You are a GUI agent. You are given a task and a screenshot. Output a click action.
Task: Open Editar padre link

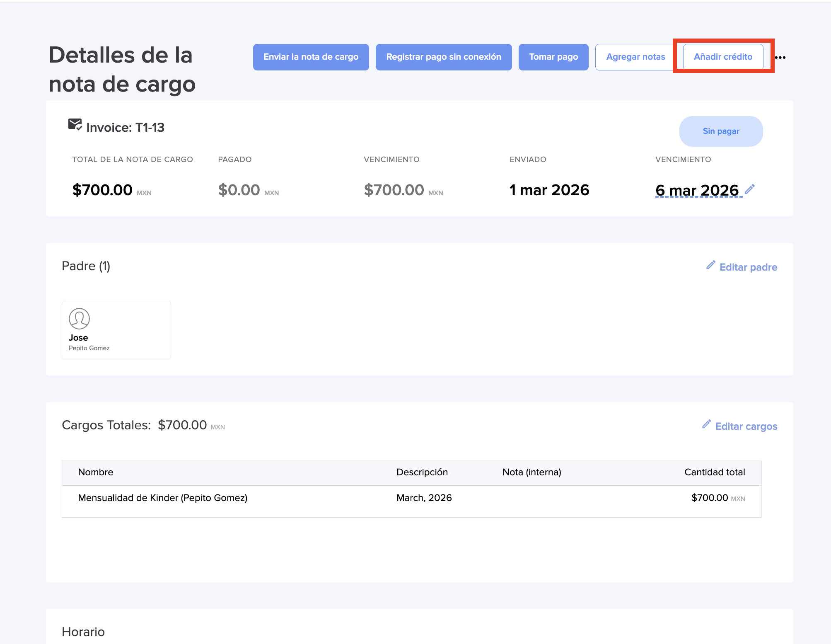[x=748, y=267]
